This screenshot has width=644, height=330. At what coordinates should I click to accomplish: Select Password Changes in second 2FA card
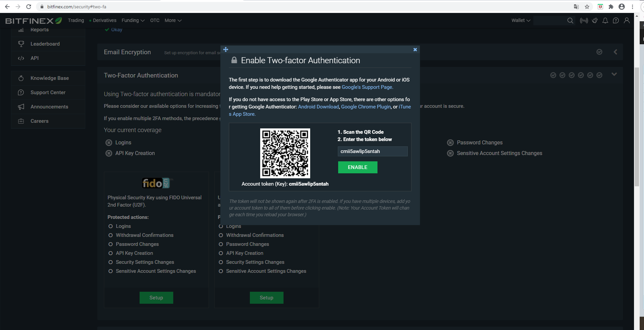[x=221, y=244]
